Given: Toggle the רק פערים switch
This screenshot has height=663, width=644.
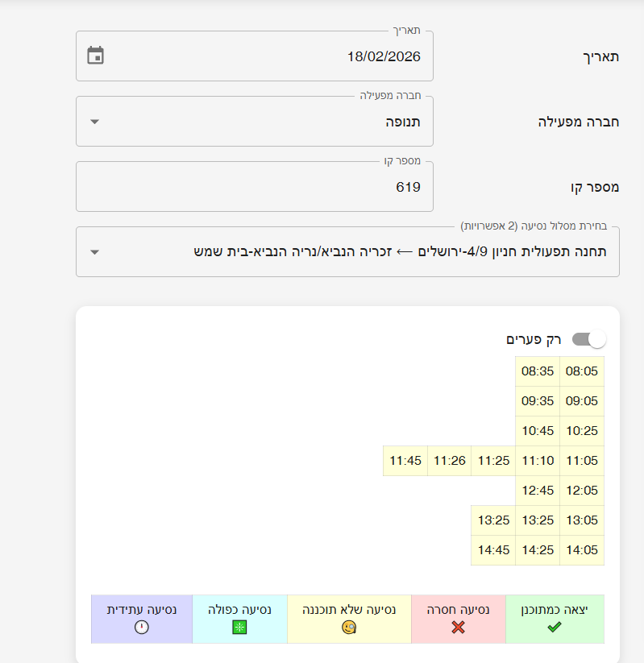Looking at the screenshot, I should pos(589,339).
